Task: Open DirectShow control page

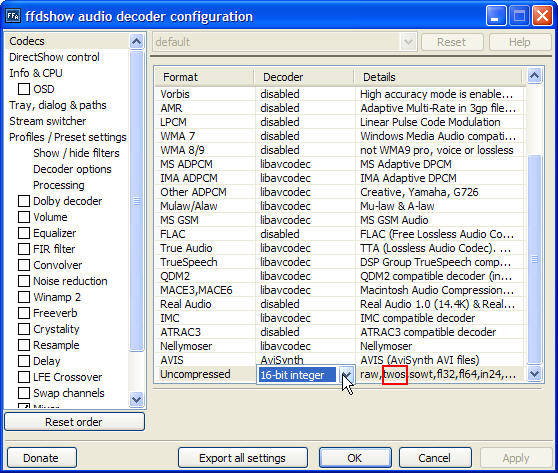Action: tap(54, 57)
